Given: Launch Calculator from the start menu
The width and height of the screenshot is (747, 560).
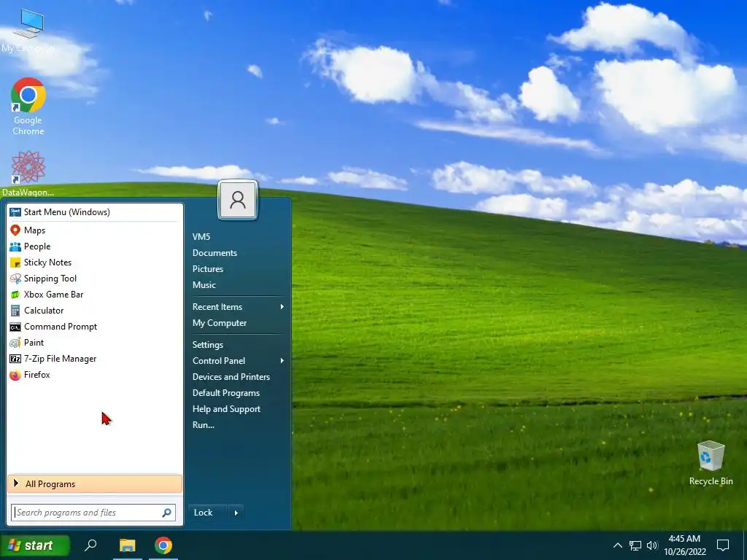Looking at the screenshot, I should pos(95,311).
